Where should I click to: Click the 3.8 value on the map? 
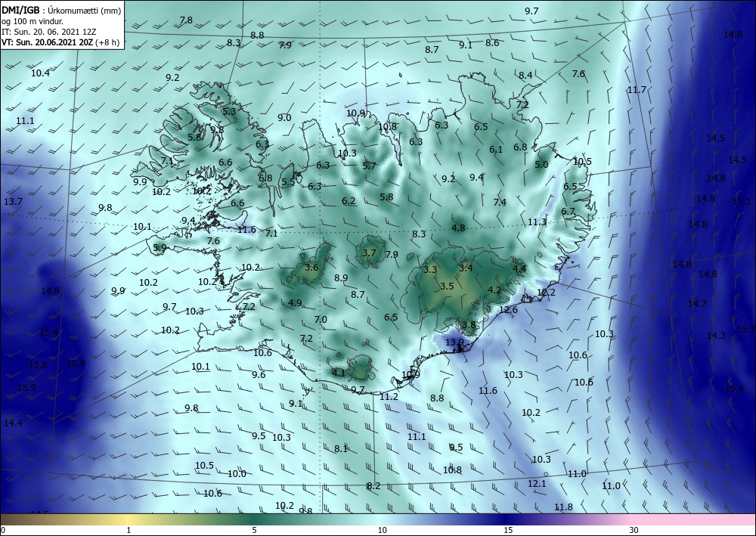click(x=469, y=325)
